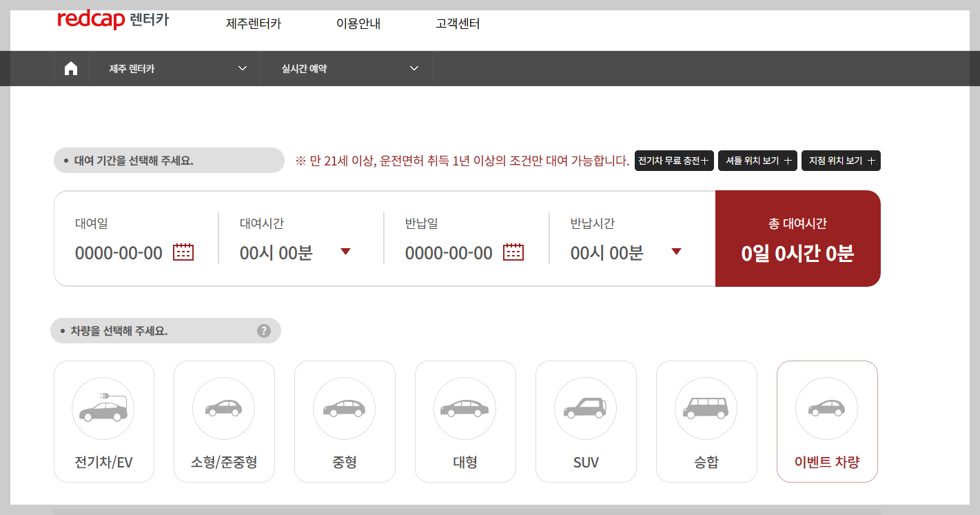The width and height of the screenshot is (980, 515).
Task: Select the 전기차/EV car category
Action: coord(104,422)
